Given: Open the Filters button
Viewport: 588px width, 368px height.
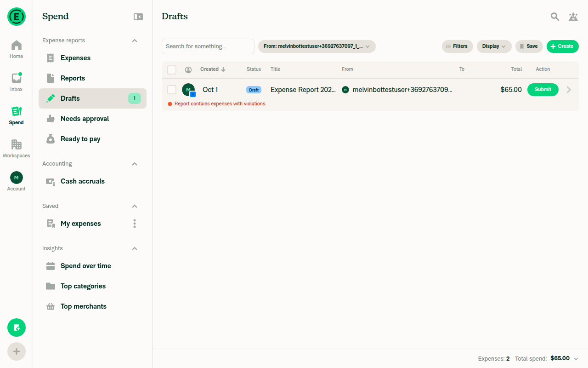Looking at the screenshot, I should point(458,46).
